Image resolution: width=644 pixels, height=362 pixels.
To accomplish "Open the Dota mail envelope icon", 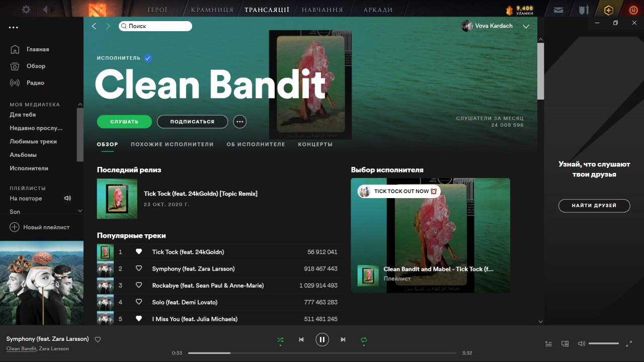I will tap(558, 10).
